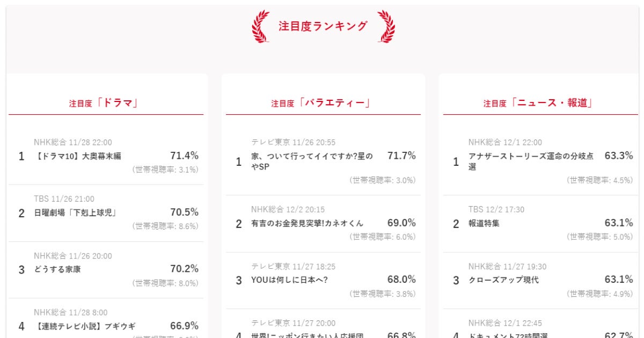Click the 71.4% attention score
The width and height of the screenshot is (644, 338).
(x=184, y=156)
